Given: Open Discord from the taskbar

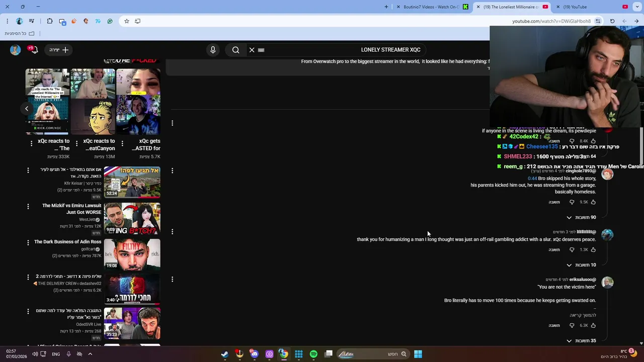Looking at the screenshot, I should (x=254, y=354).
